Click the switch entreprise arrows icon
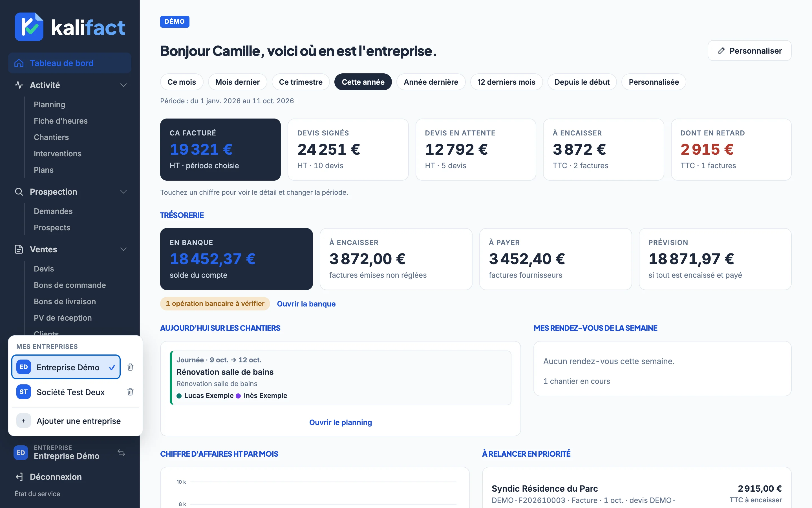This screenshot has height=508, width=812. point(121,453)
